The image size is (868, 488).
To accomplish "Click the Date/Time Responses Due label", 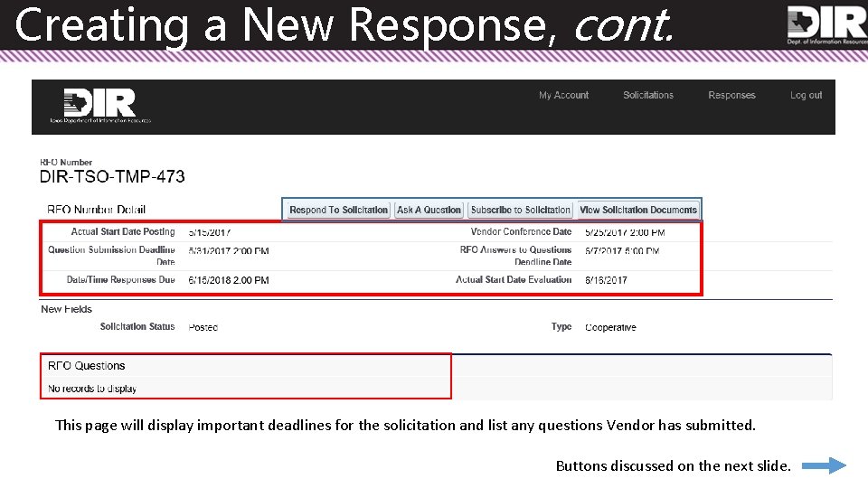I will point(120,280).
